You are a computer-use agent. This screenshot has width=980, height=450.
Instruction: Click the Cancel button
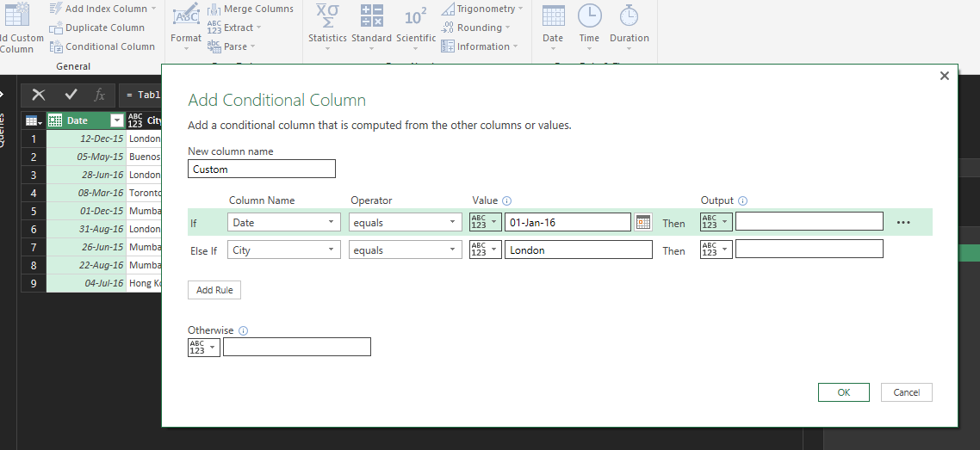pos(906,392)
